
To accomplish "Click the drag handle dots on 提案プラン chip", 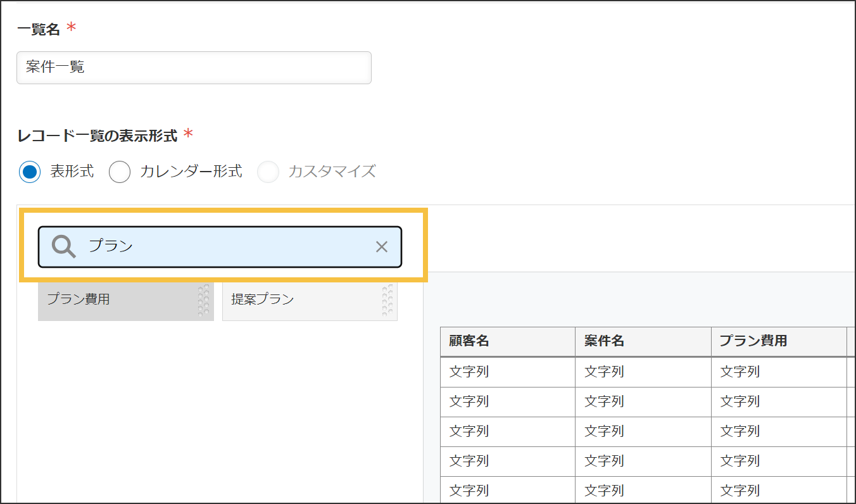I will point(387,301).
